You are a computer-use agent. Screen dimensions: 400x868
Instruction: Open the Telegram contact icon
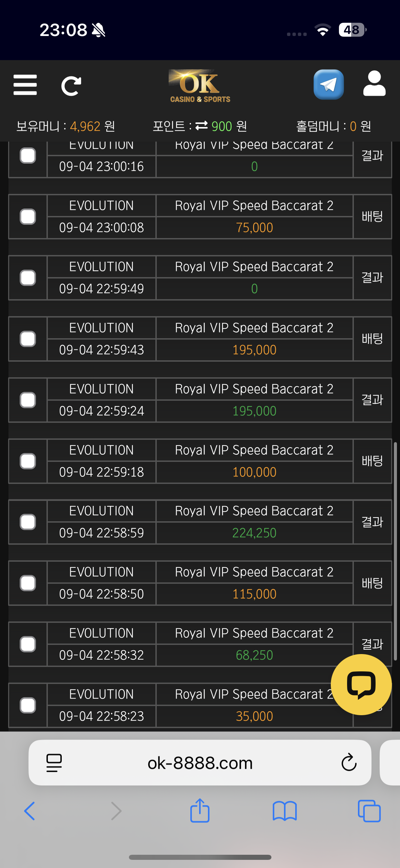coord(328,85)
